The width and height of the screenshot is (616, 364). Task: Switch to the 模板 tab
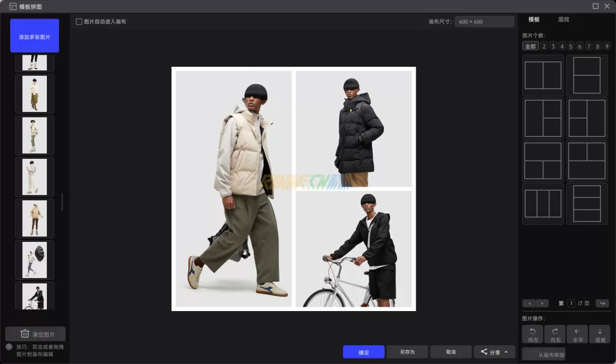[534, 19]
